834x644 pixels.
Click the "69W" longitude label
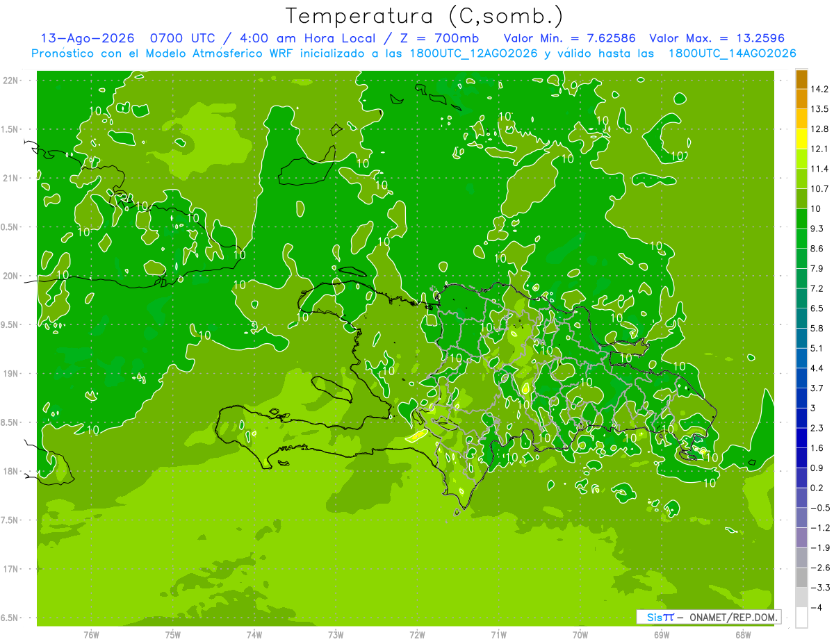point(662,635)
